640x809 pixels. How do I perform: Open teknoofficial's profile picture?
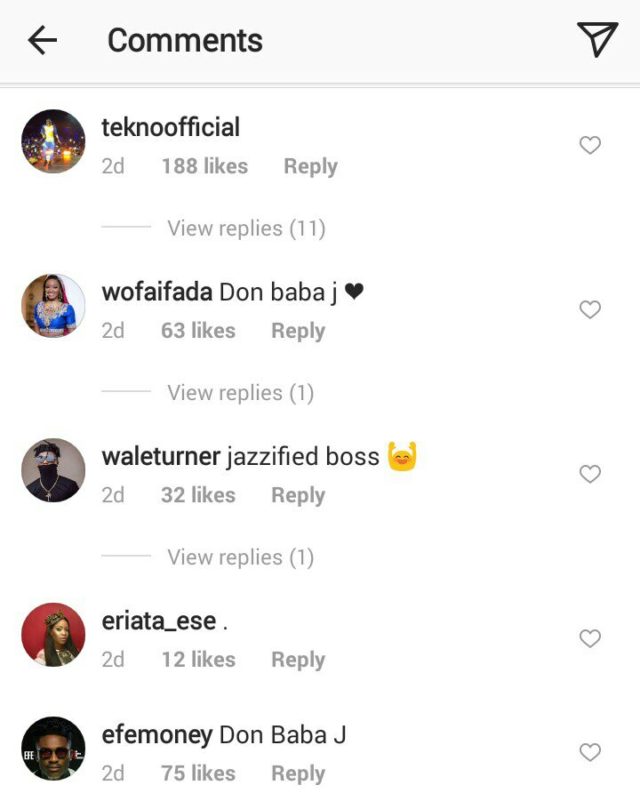pyautogui.click(x=54, y=142)
